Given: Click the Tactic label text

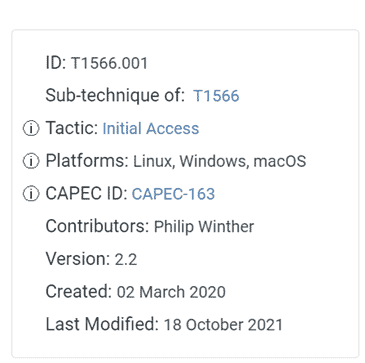Looking at the screenshot, I should [72, 128].
